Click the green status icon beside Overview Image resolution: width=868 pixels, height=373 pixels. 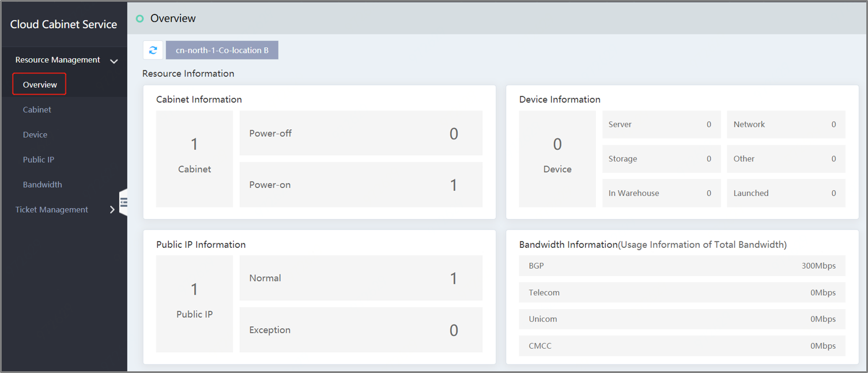pos(139,18)
